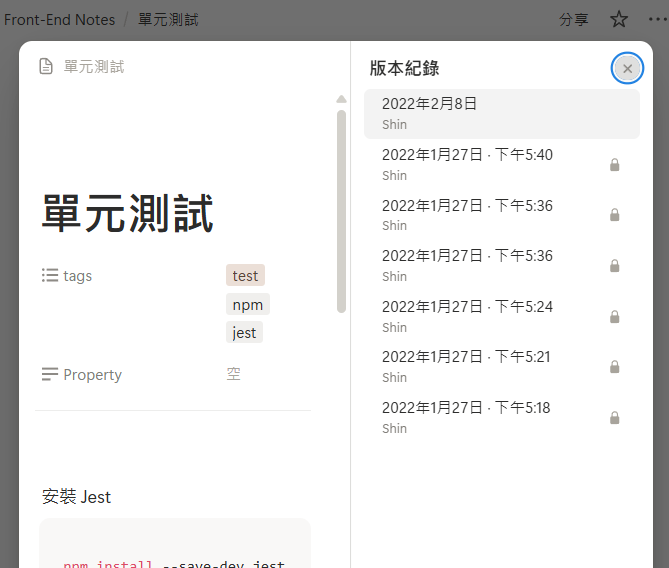Select the 下午5:40 version entry
This screenshot has height=568, width=669.
click(502, 165)
